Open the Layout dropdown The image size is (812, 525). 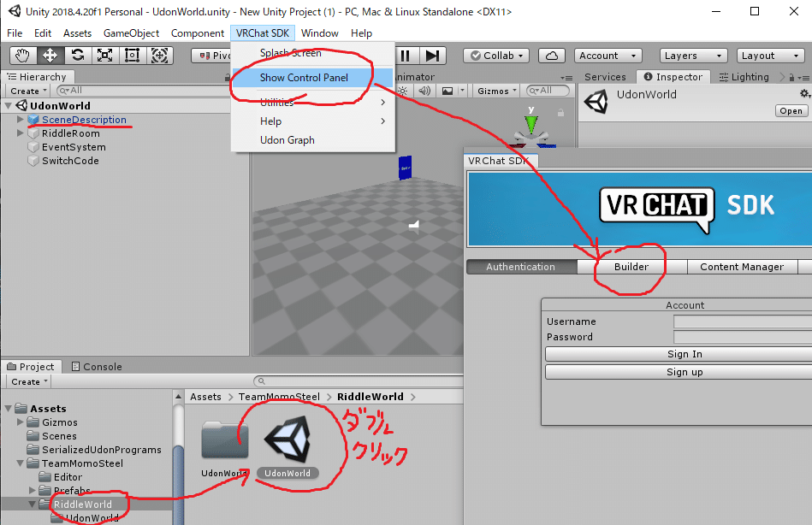click(771, 56)
